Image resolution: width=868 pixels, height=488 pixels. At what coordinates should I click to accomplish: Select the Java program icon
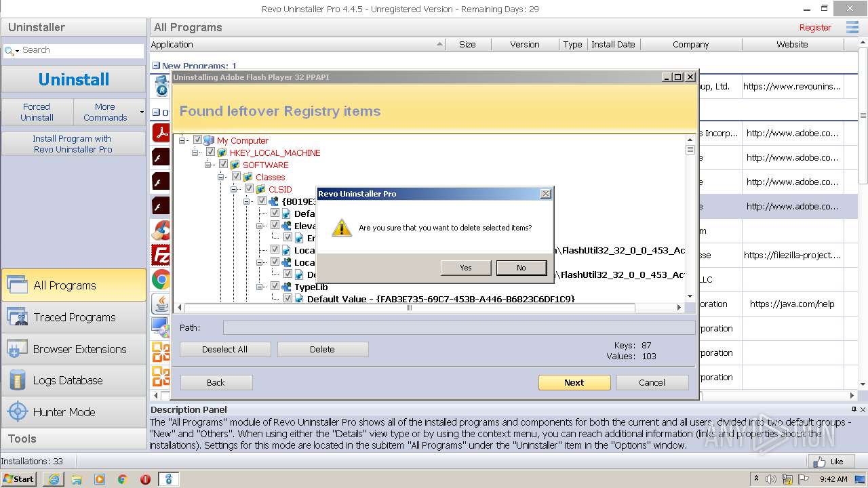point(161,304)
